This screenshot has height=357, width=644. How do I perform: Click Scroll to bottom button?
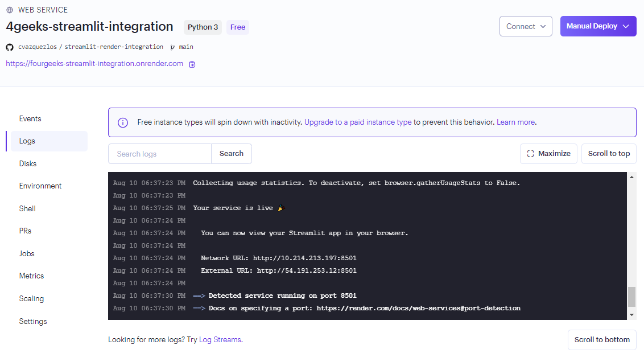coord(602,340)
